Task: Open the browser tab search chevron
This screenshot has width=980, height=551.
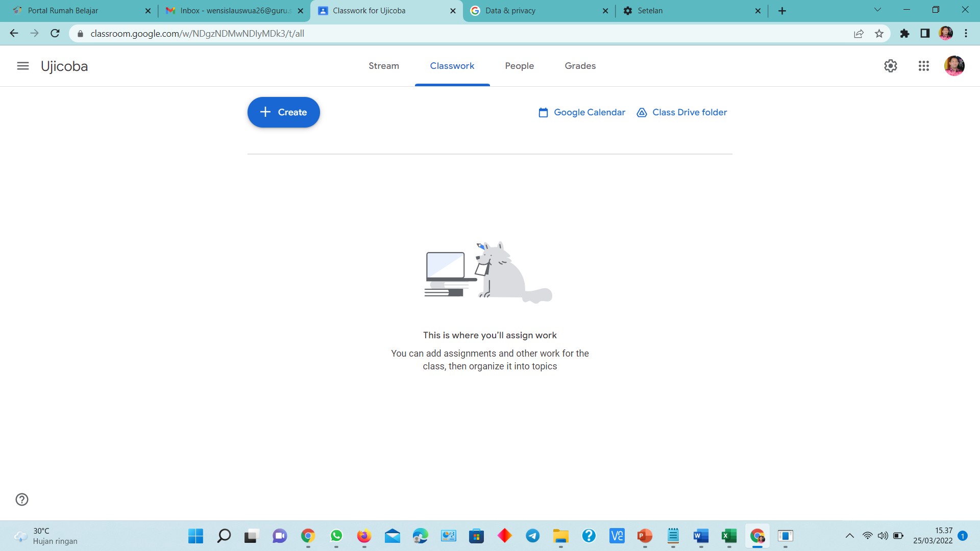Action: click(877, 10)
